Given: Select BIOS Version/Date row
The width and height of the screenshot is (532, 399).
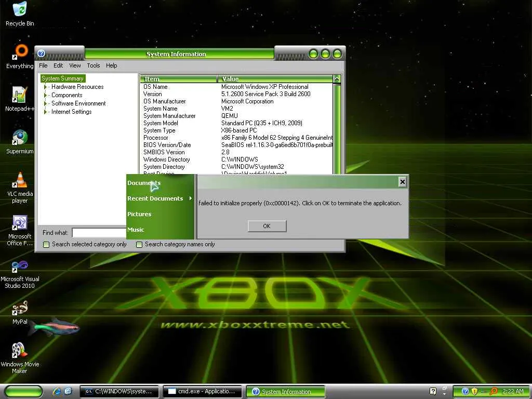Looking at the screenshot, I should 236,145.
